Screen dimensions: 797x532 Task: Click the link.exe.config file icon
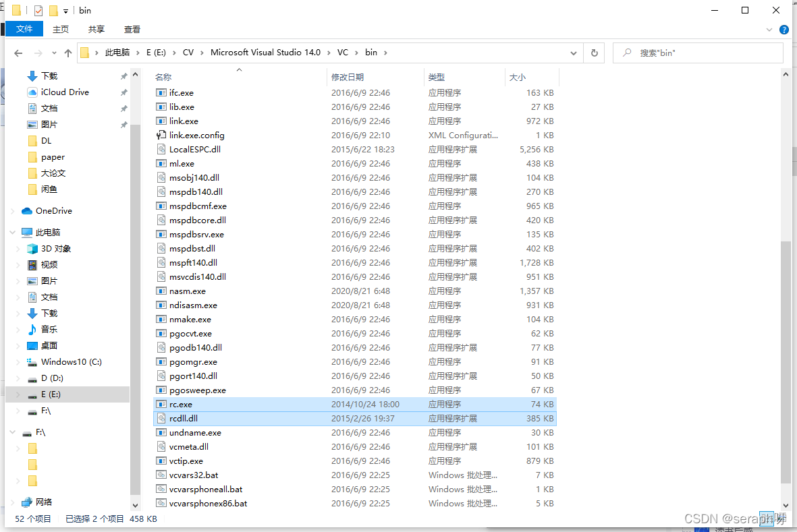click(161, 135)
